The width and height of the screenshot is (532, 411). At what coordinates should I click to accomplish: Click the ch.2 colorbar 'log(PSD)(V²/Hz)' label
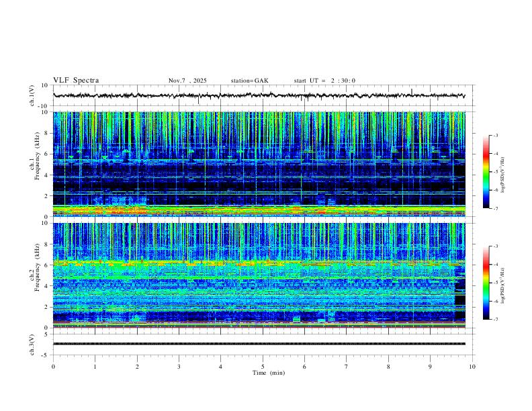point(503,285)
